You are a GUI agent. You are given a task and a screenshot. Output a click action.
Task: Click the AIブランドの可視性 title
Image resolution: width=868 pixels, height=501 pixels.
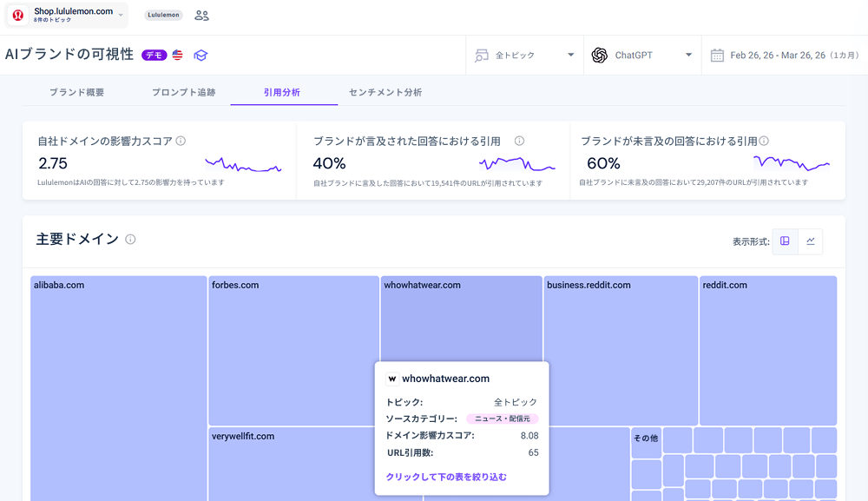click(x=69, y=54)
